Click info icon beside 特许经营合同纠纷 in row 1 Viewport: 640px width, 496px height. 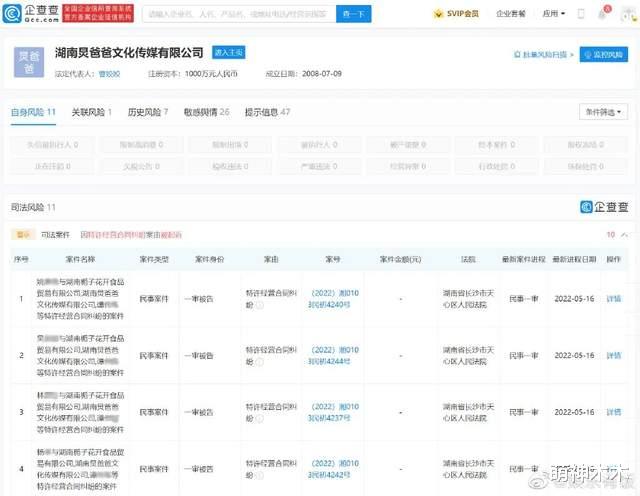pyautogui.click(x=260, y=305)
